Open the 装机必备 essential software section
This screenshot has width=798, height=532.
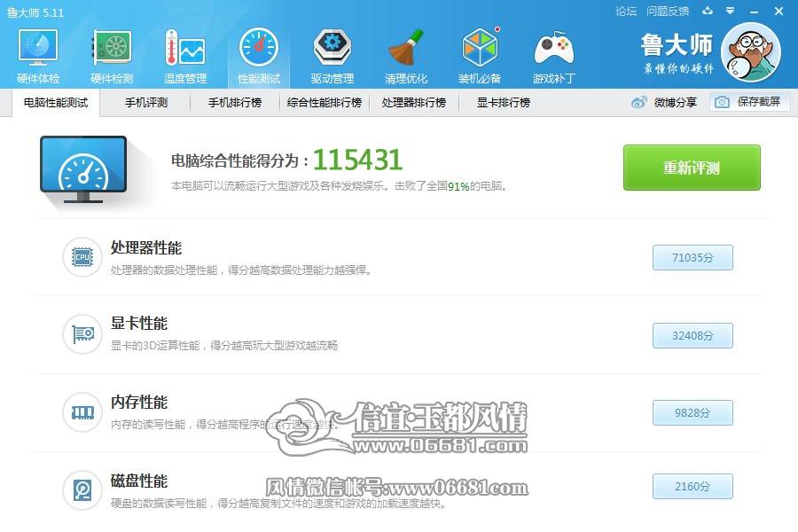480,56
